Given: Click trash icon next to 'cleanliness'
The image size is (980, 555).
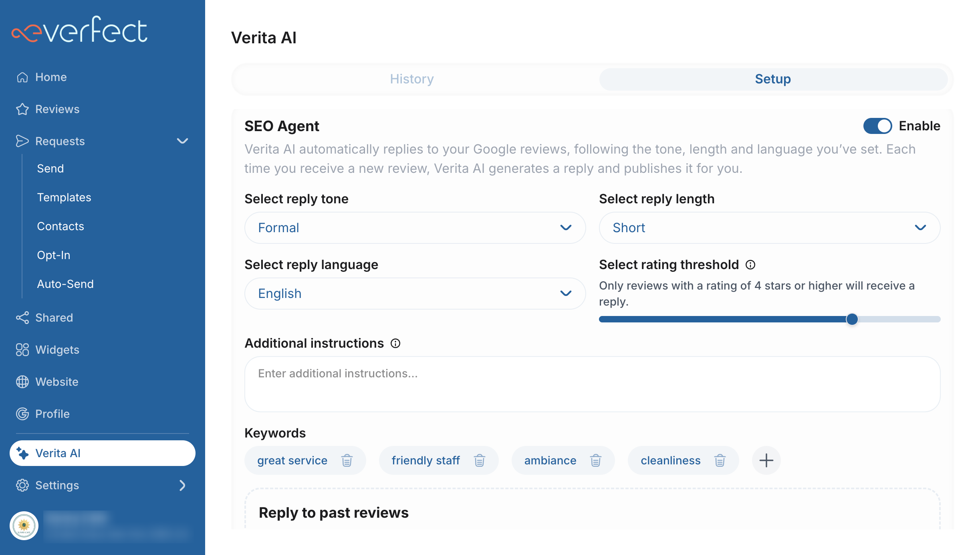Looking at the screenshot, I should point(720,460).
